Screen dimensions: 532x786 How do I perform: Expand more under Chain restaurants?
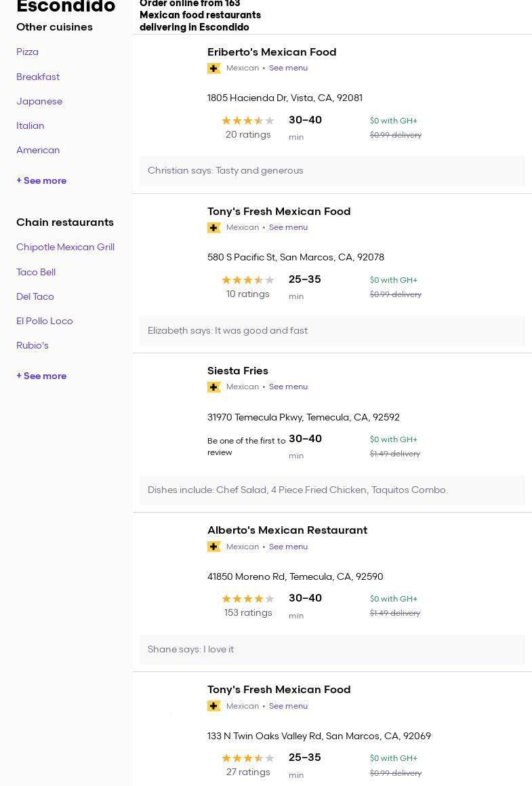(41, 376)
